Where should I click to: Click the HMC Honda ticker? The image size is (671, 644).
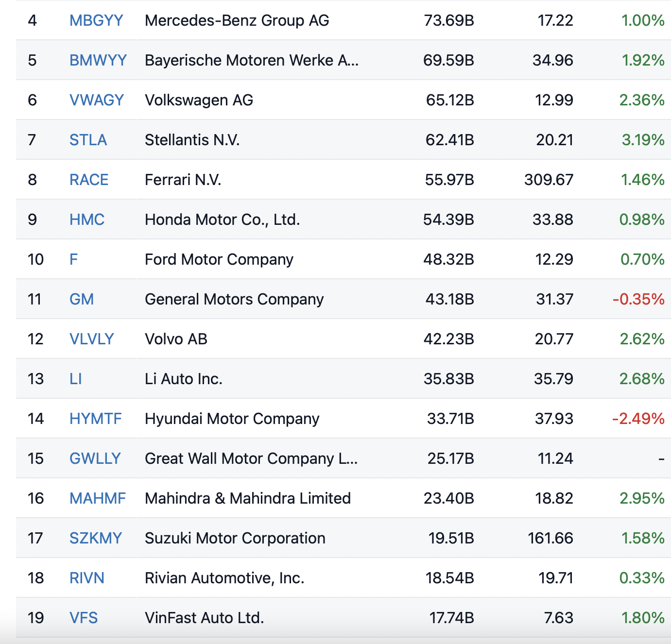87,220
